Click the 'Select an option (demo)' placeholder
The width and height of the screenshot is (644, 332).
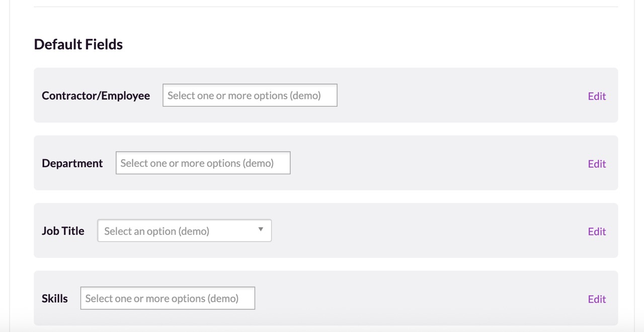[x=156, y=231]
